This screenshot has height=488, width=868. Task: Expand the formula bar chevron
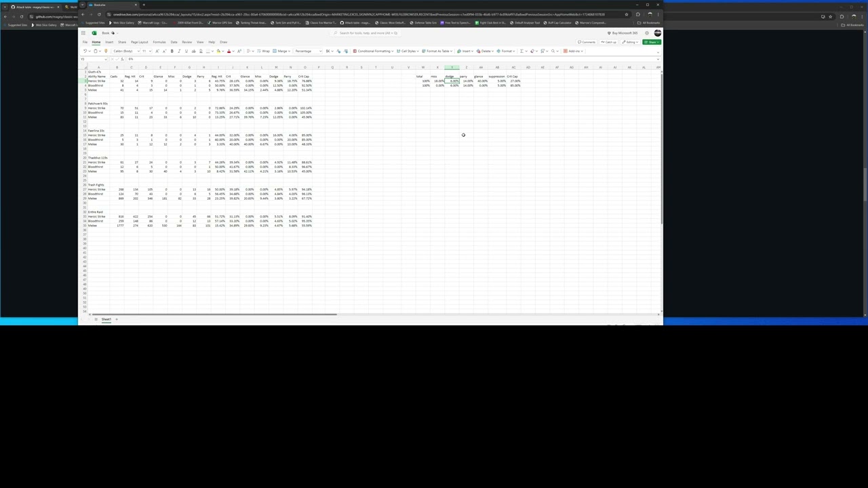(658, 59)
